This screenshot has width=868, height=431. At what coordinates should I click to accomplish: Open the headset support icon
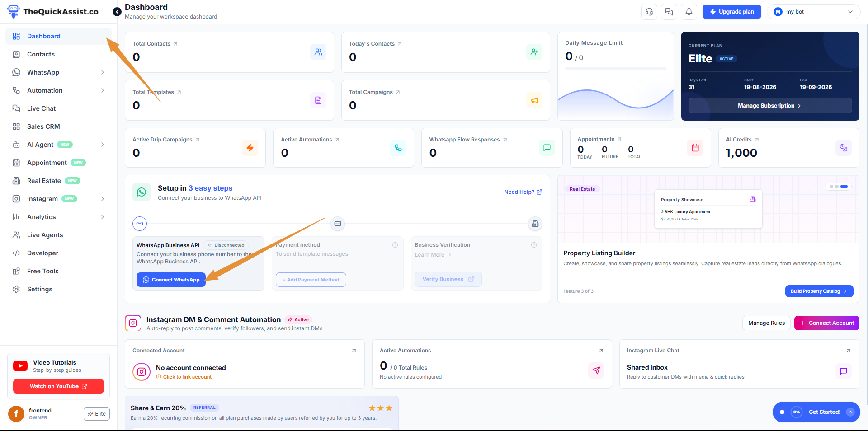(x=649, y=12)
